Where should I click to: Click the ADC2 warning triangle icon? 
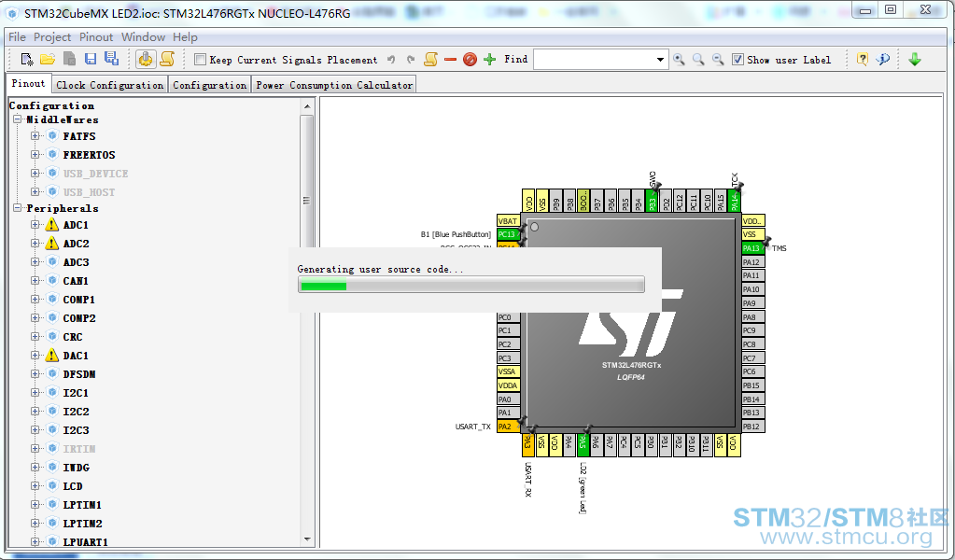(52, 244)
